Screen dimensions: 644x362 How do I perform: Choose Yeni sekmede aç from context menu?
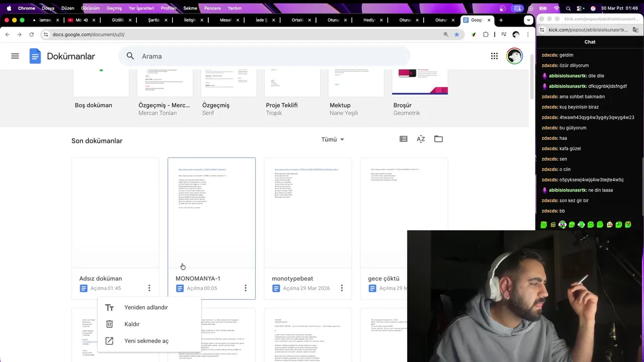click(x=149, y=341)
